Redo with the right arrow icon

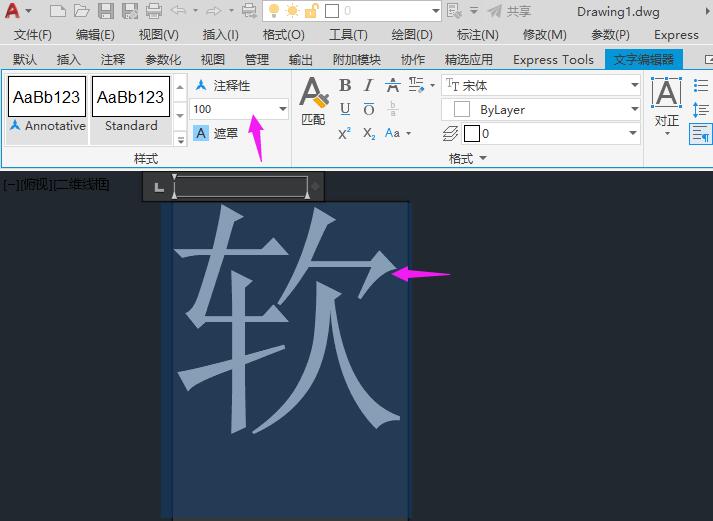tap(214, 10)
